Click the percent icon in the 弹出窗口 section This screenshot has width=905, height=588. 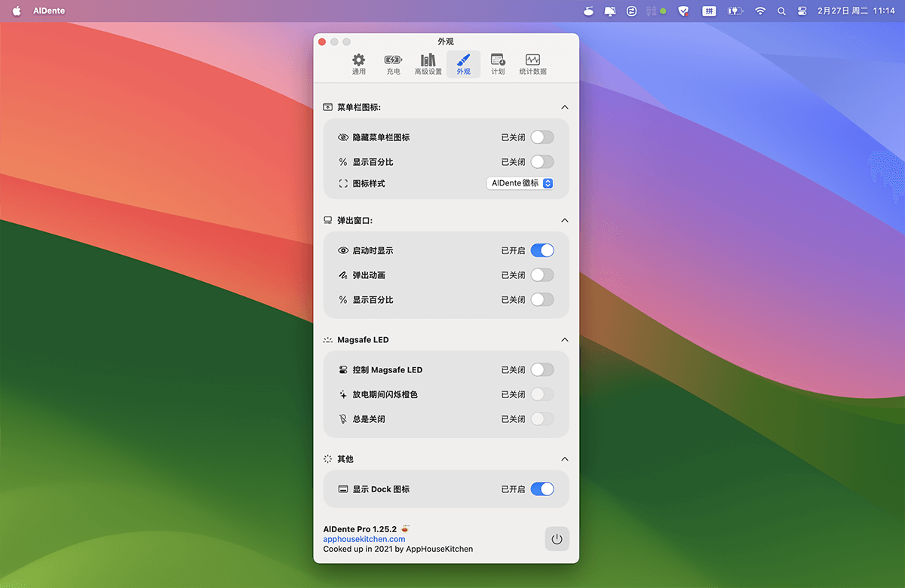[343, 300]
